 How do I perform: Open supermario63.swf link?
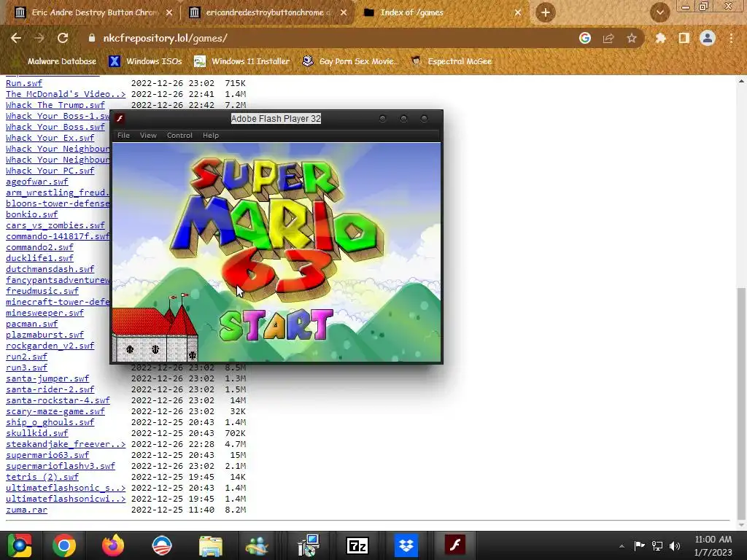tap(47, 455)
